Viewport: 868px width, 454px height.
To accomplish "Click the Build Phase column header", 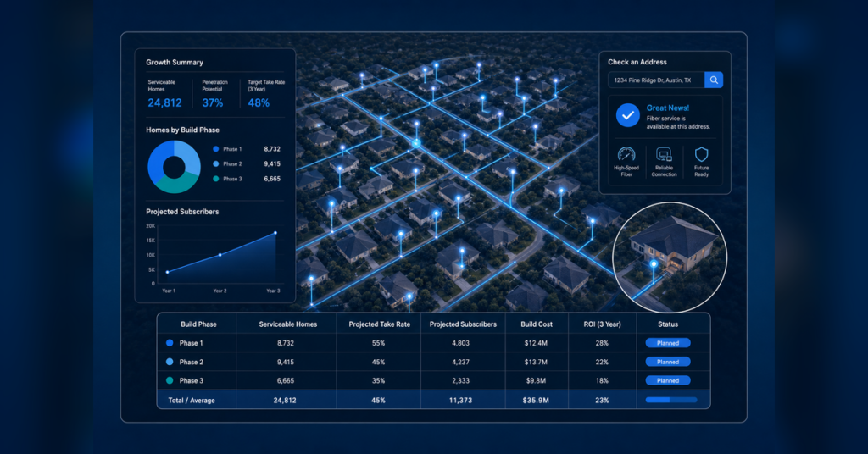I will pos(198,324).
